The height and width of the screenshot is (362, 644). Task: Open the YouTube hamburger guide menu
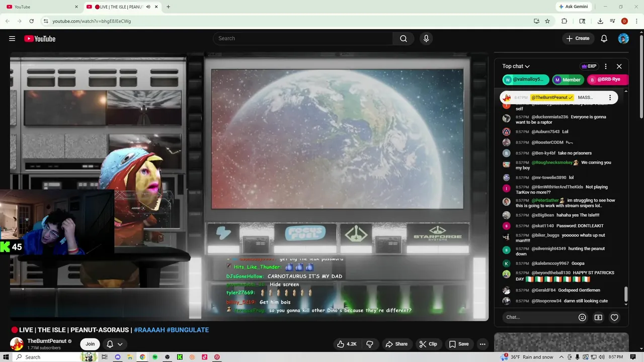click(12, 39)
